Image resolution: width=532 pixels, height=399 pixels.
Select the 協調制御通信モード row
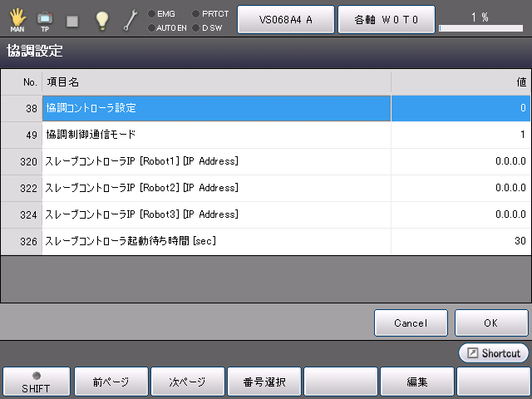[216, 135]
